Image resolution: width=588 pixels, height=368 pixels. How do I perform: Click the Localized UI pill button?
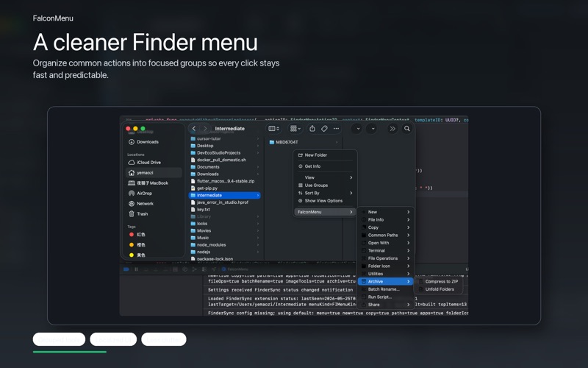tap(113, 339)
